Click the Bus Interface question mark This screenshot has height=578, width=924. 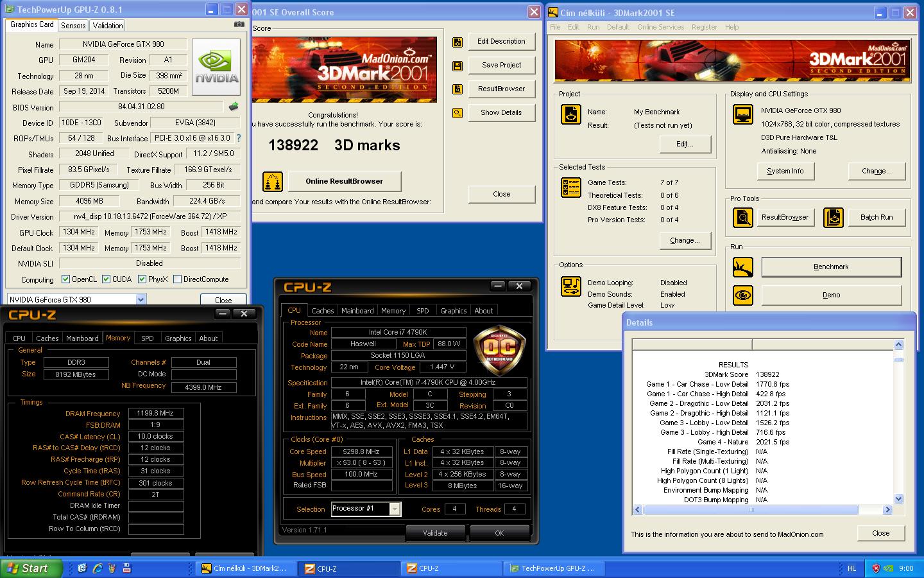pyautogui.click(x=239, y=138)
